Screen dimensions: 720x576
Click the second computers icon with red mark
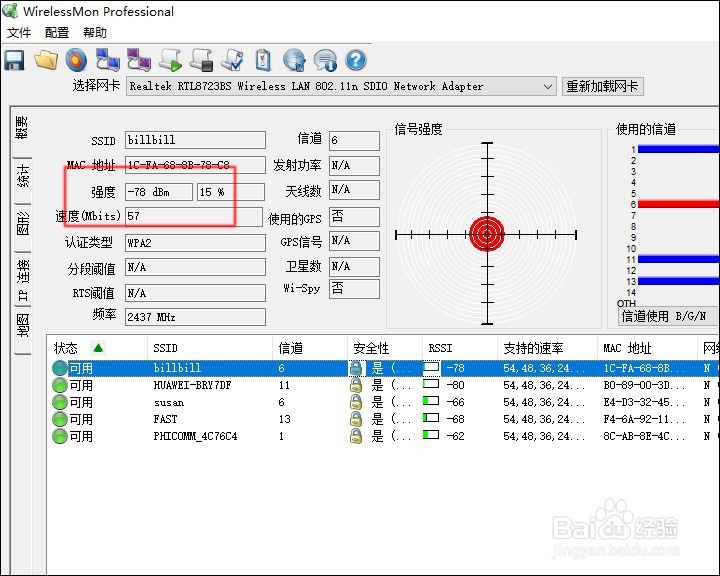click(139, 60)
